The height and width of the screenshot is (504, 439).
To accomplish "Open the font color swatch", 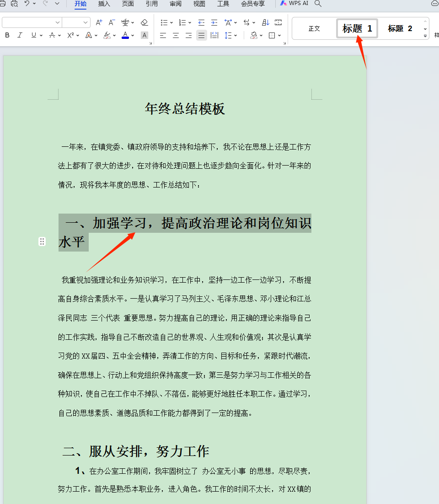I will (125, 35).
